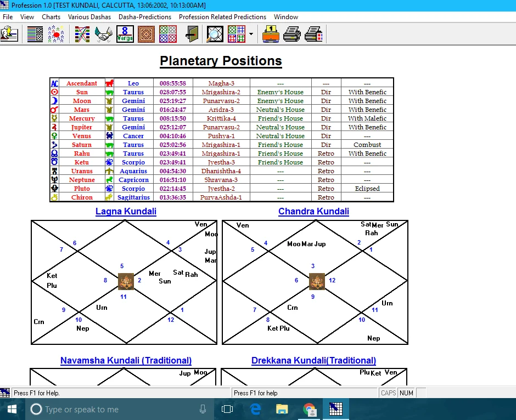Click the Ascendant AC symbol icon
516x420 pixels.
(x=54, y=83)
